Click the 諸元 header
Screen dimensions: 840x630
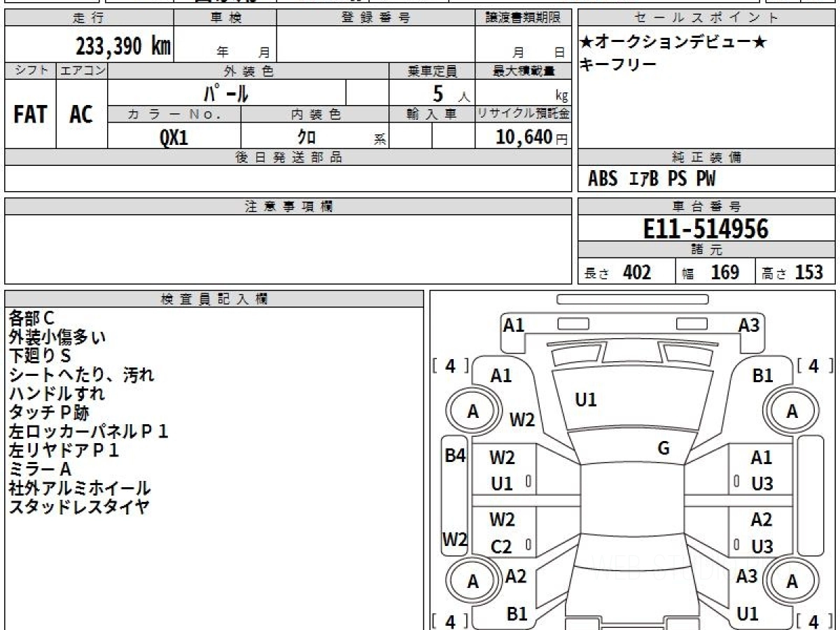click(x=707, y=250)
